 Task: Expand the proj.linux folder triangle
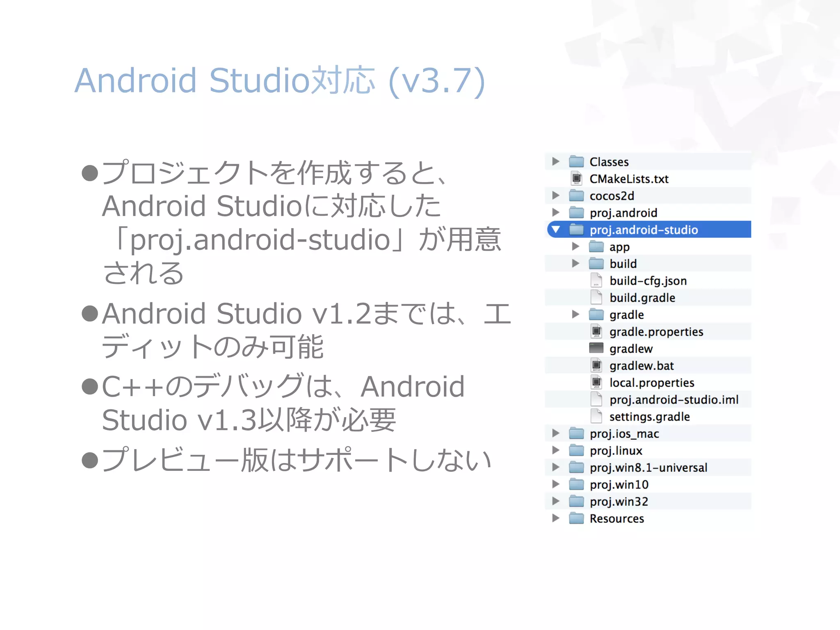pyautogui.click(x=556, y=450)
